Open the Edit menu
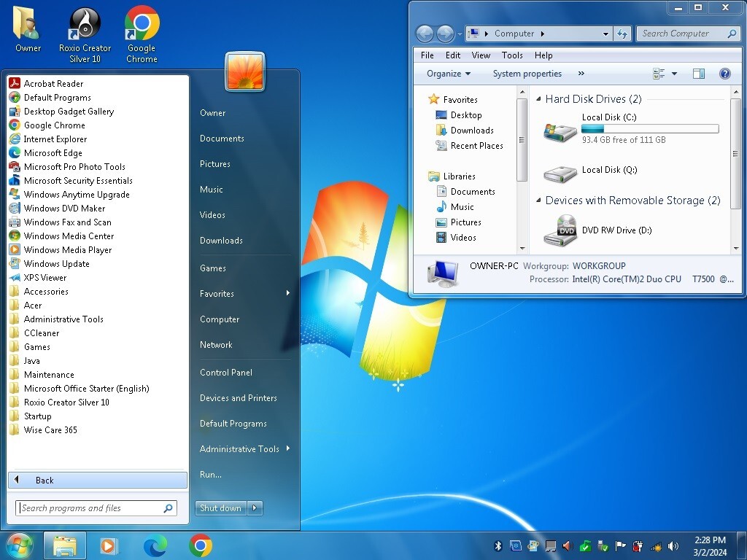The width and height of the screenshot is (747, 560). coord(452,55)
